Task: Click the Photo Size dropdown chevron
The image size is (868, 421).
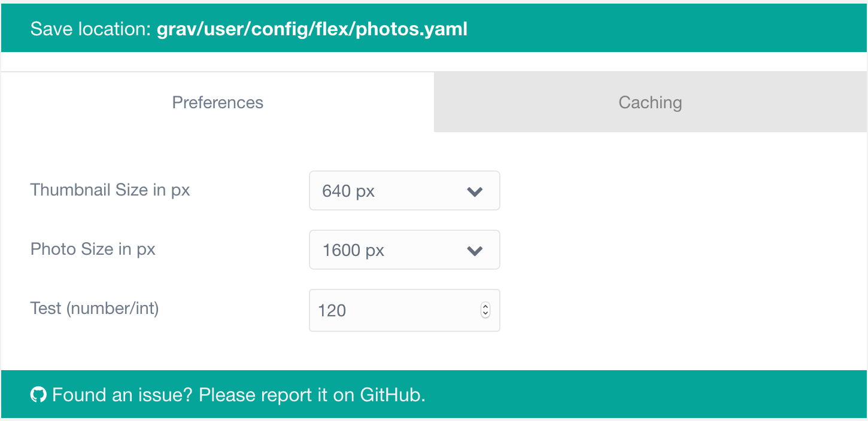Action: coord(475,250)
